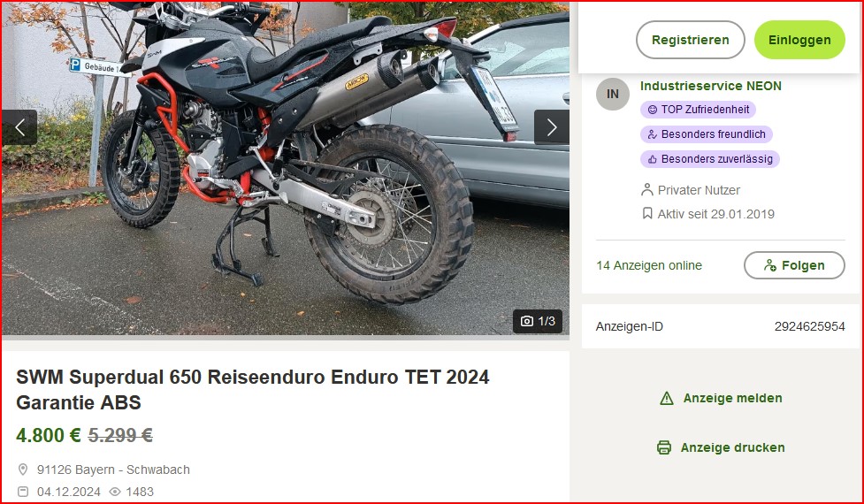Show the previous photo with left arrow
Screen dimensions: 864x504
point(19,127)
